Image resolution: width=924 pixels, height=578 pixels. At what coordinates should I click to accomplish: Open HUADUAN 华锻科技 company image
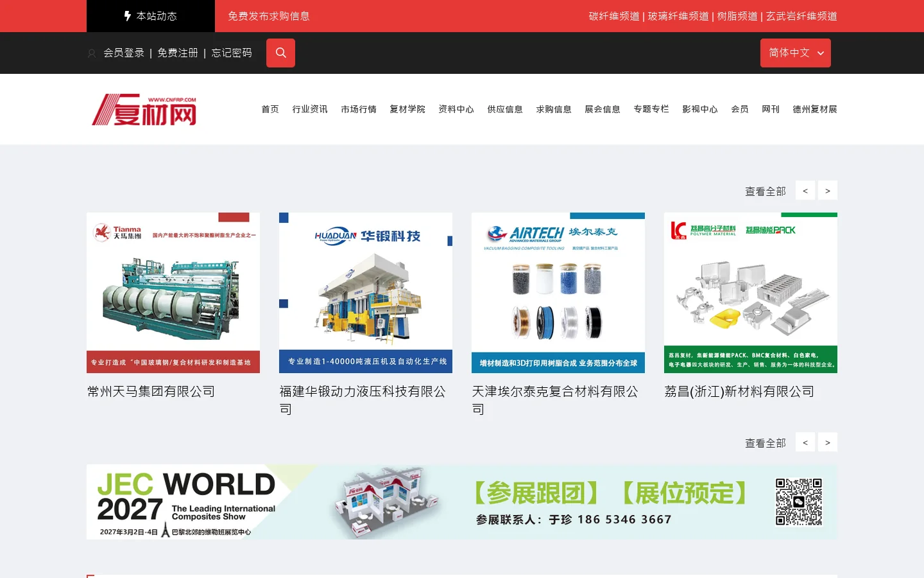[x=366, y=293]
